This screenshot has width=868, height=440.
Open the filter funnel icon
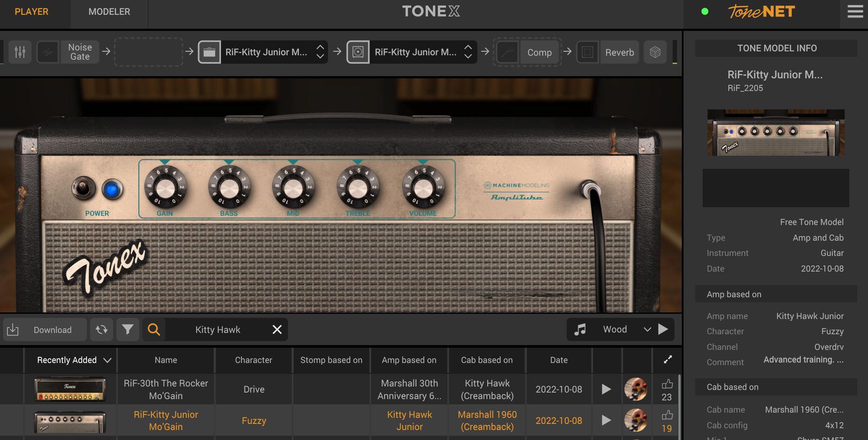pyautogui.click(x=127, y=329)
